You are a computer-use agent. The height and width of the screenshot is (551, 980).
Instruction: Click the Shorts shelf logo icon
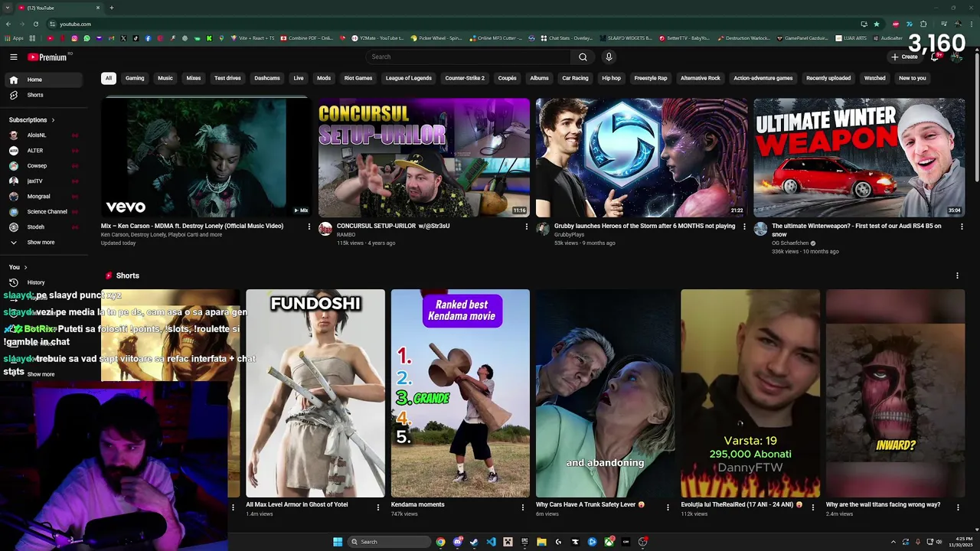point(109,275)
